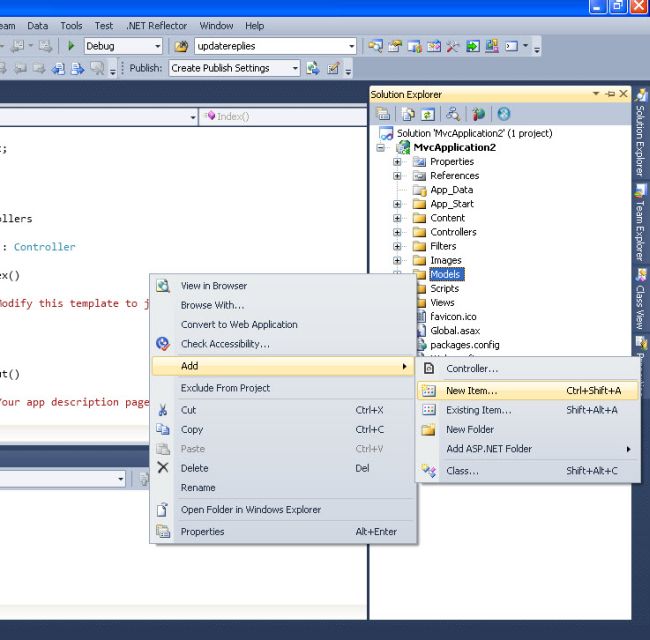This screenshot has height=640, width=650.
Task: Click Properties icon in Solution Explorer toolbar
Action: pyautogui.click(x=382, y=115)
